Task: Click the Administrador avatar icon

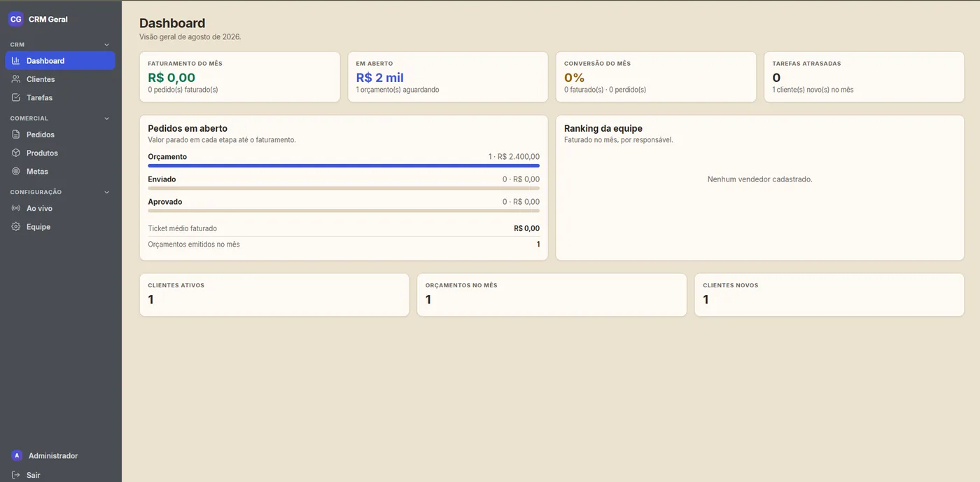Action: click(x=17, y=455)
